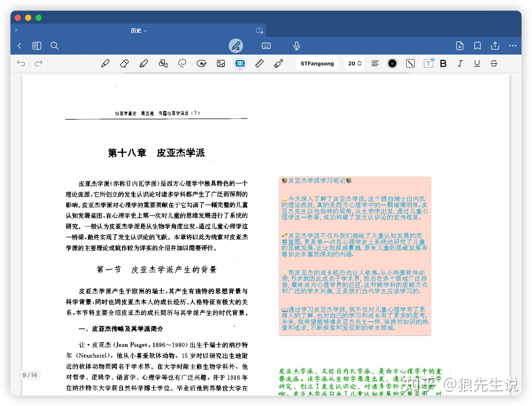Viewport: 532px width, 406px height.
Task: Select the pink 皮亚杰学派学习笔记 text box
Action: click(355, 256)
